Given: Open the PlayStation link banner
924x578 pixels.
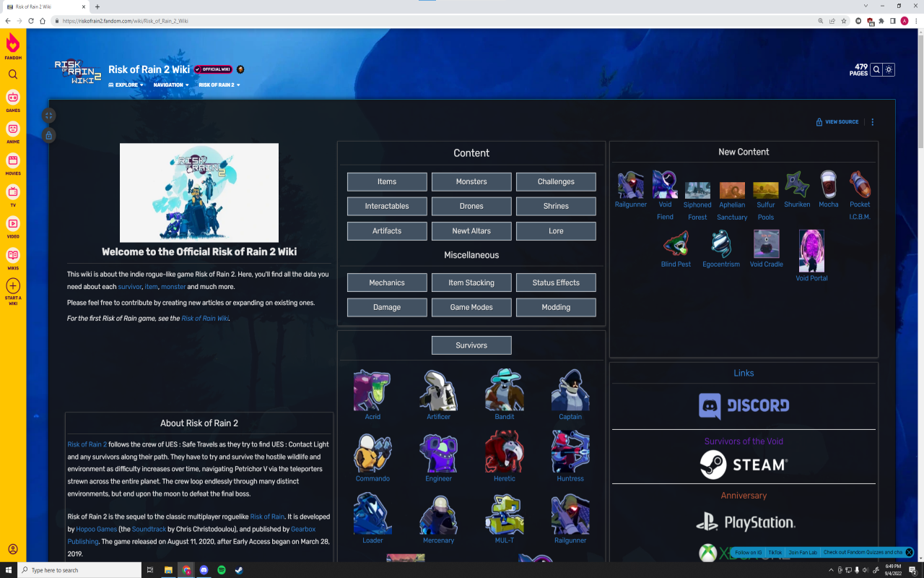Looking at the screenshot, I should 746,522.
